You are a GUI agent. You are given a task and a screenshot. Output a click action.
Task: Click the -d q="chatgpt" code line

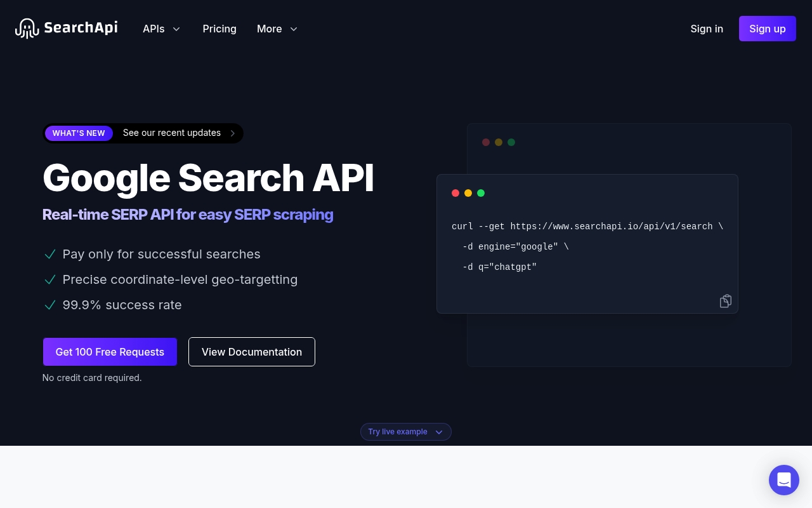[500, 267]
